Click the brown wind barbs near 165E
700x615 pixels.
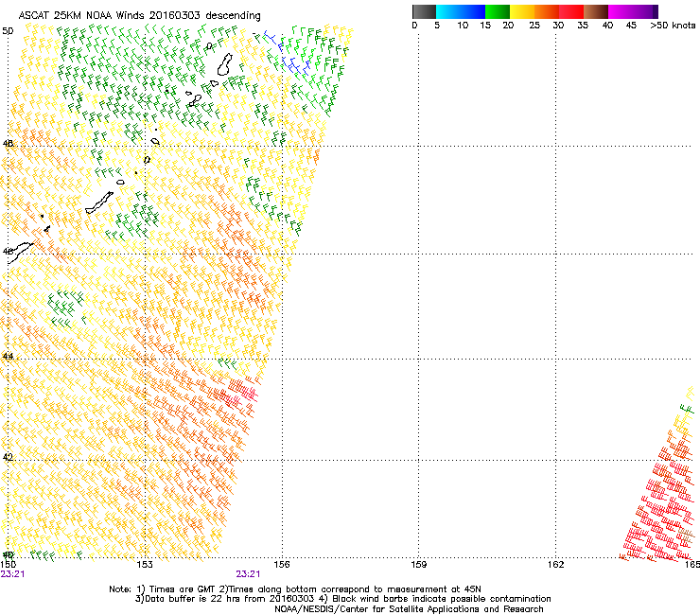tap(687, 536)
